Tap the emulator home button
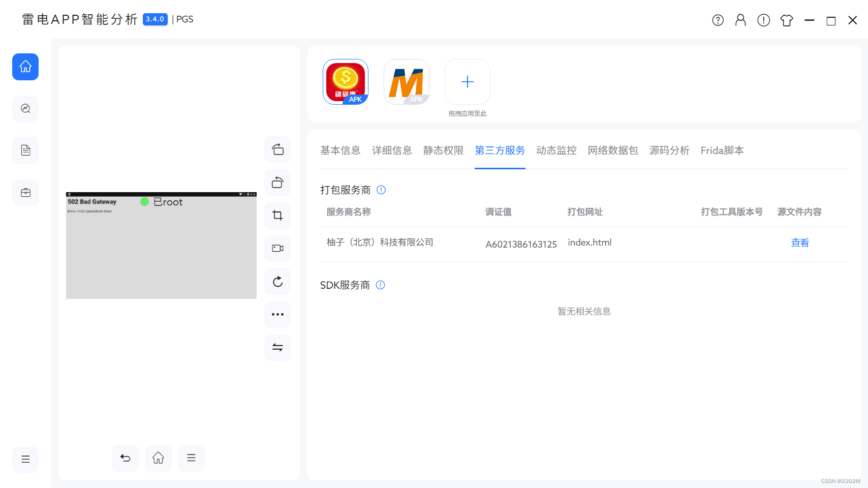Image resolution: width=868 pixels, height=488 pixels. click(x=158, y=458)
